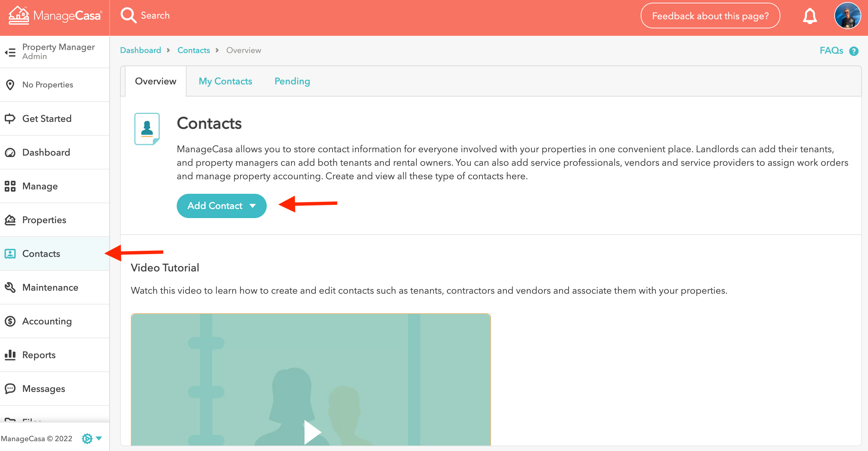Click the Property Manager Admin role label
868x451 pixels.
pos(58,51)
